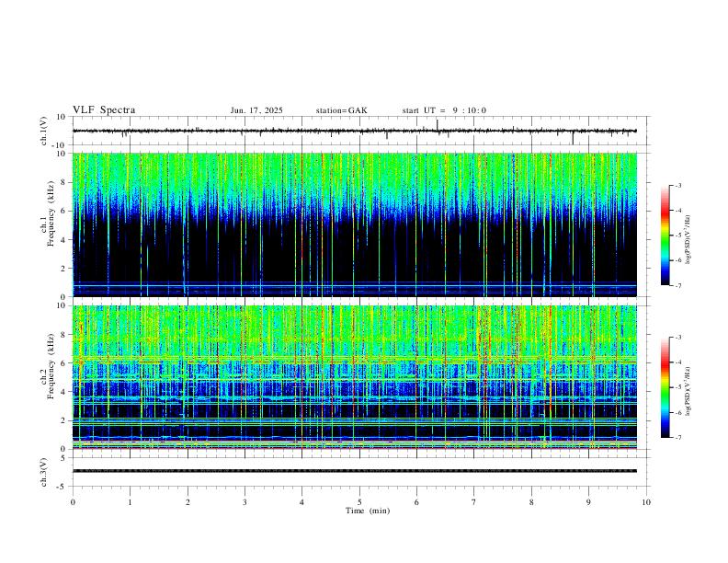Select the "ch.1 Frequency (kHz)" axis label
Image resolution: width=728 pixels, height=563 pixels.
pyautogui.click(x=47, y=214)
